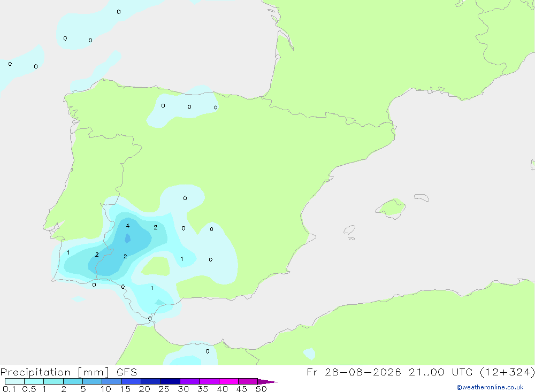Image resolution: width=535 pixels, height=392 pixels.
Task: Pick the 1–2 mm legend color swatch
Action: [53, 381]
